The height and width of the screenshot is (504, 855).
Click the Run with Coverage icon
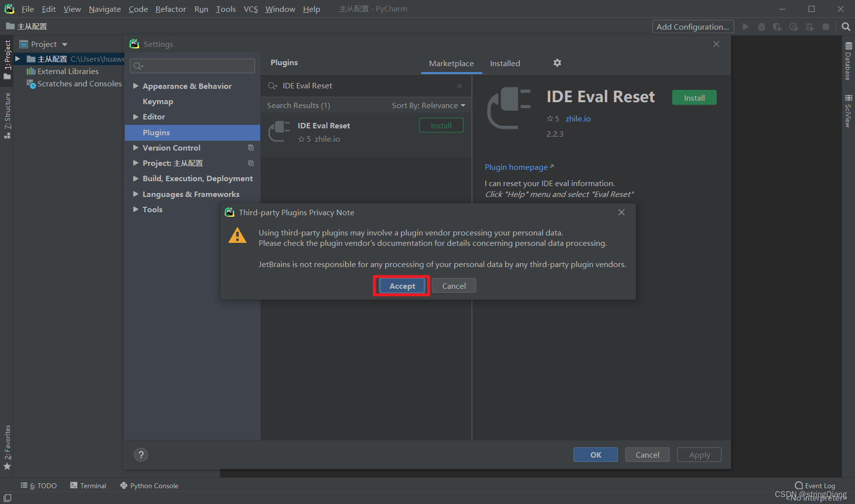777,27
